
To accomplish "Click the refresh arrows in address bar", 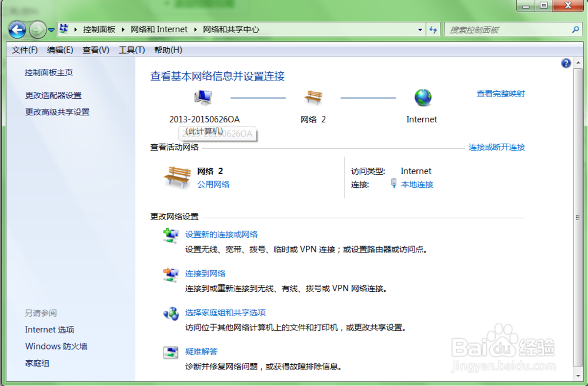I will click(433, 29).
